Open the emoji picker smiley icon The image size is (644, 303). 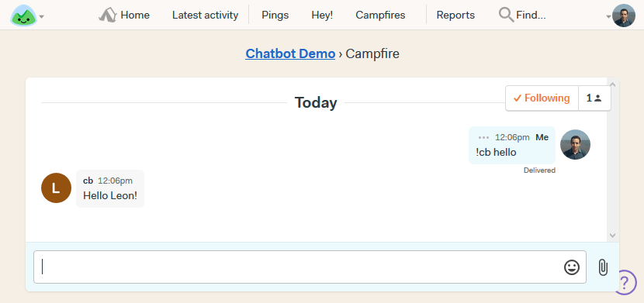pyautogui.click(x=571, y=267)
